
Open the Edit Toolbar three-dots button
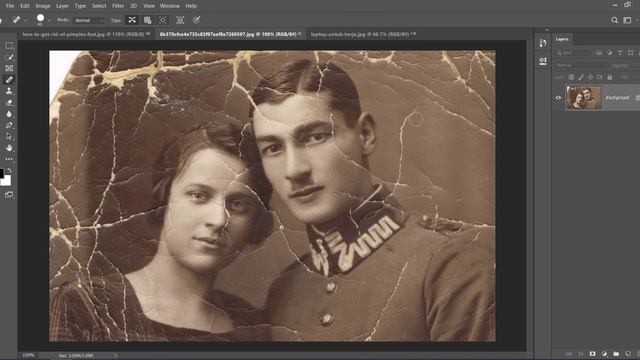9,159
